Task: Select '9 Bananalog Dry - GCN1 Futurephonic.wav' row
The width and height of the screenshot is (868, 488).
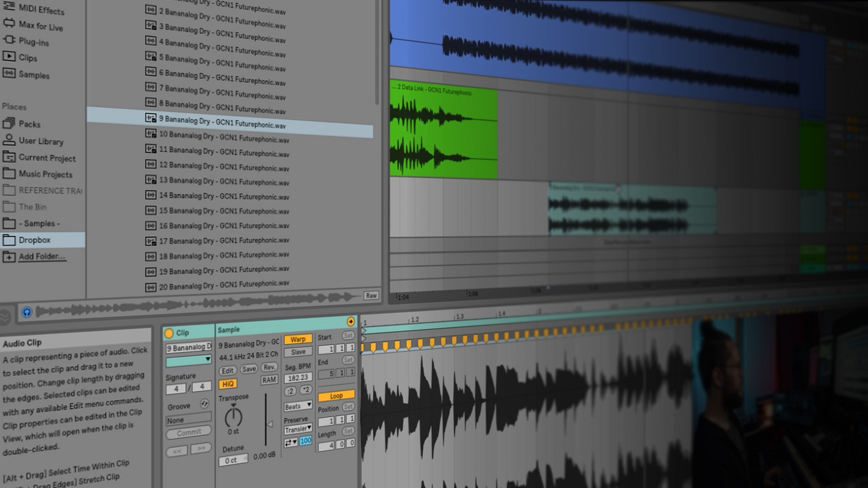Action: point(229,122)
